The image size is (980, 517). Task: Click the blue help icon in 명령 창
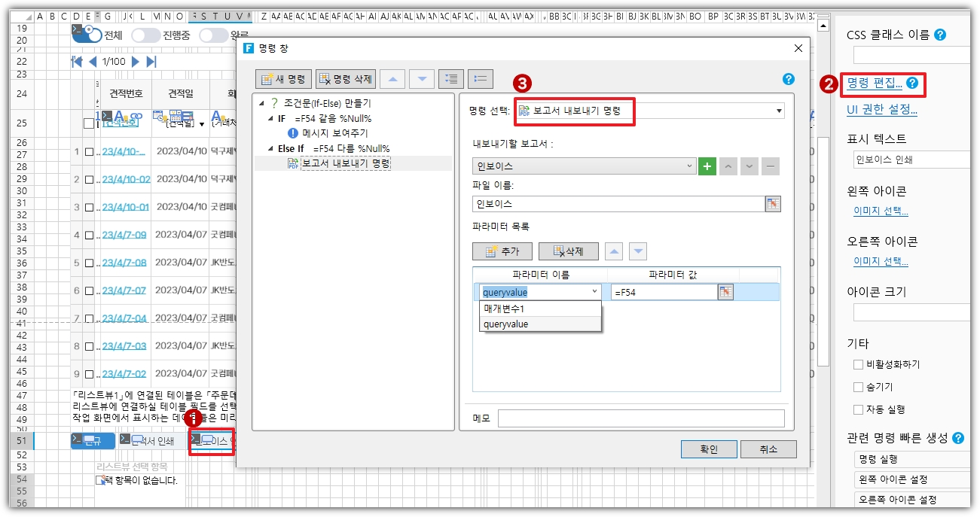pyautogui.click(x=789, y=79)
